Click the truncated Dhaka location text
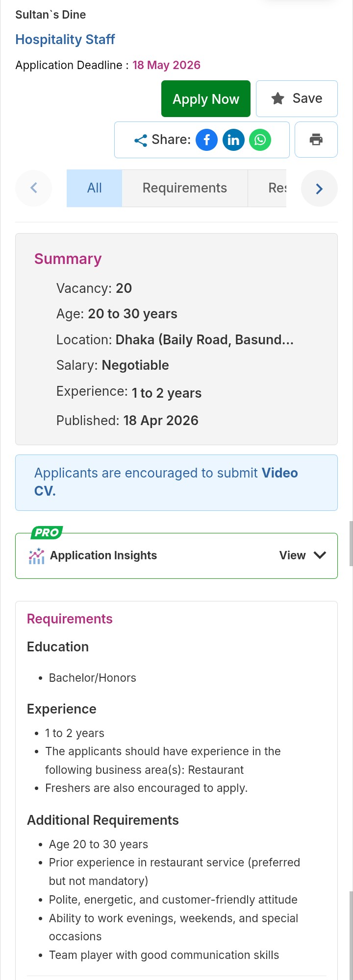 [204, 340]
